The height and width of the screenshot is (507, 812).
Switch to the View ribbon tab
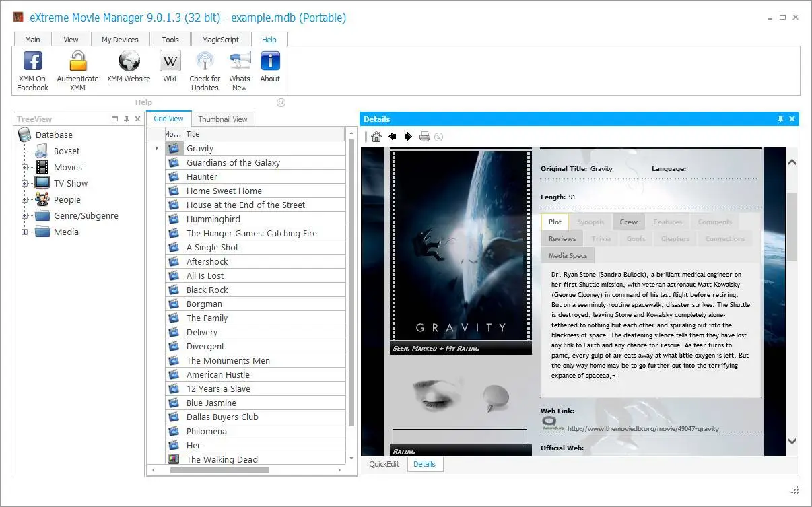point(71,40)
